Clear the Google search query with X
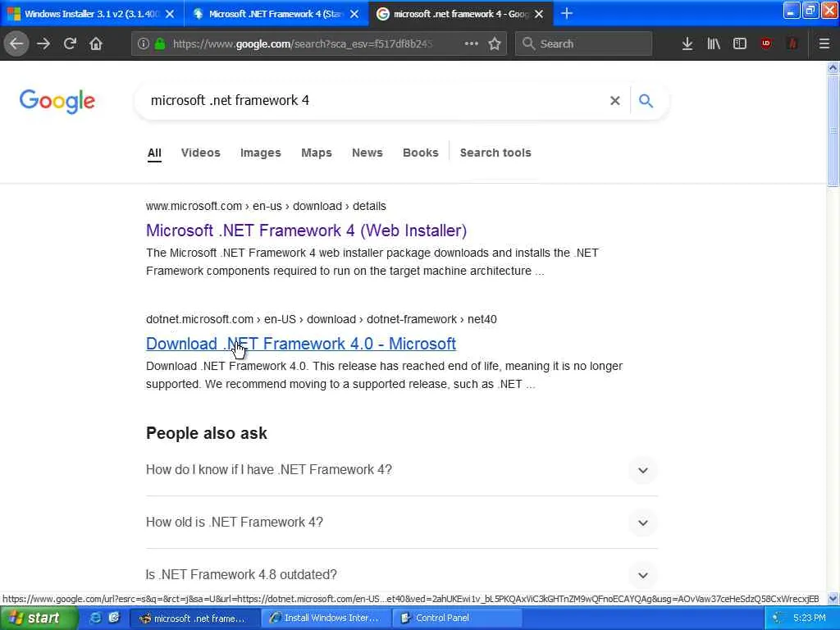840x630 pixels. pos(615,101)
